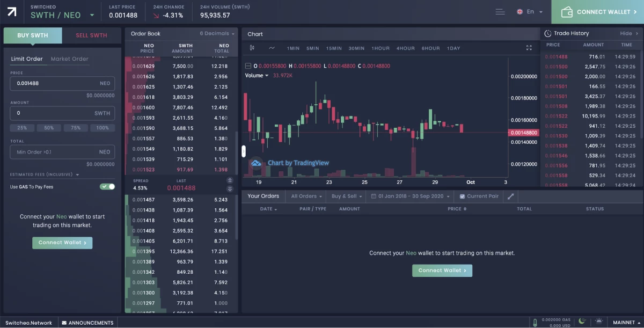Click the Switcheo arrow logo

(12, 11)
